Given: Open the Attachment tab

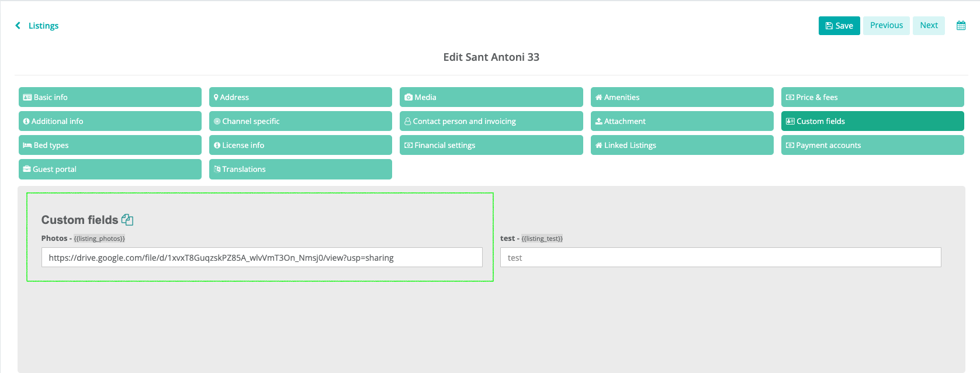Looking at the screenshot, I should coord(681,121).
